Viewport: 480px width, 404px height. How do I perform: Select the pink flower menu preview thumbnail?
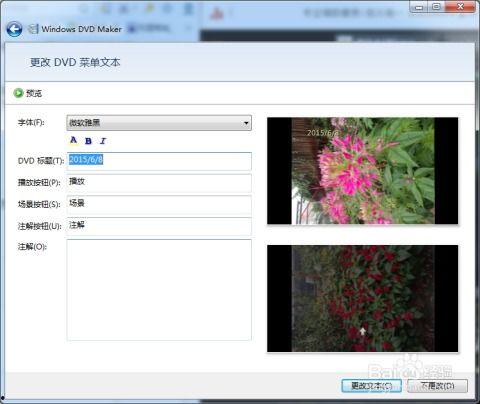[x=363, y=171]
